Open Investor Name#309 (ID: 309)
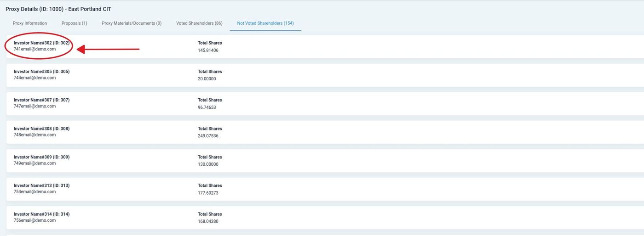The image size is (644, 236). (41, 157)
